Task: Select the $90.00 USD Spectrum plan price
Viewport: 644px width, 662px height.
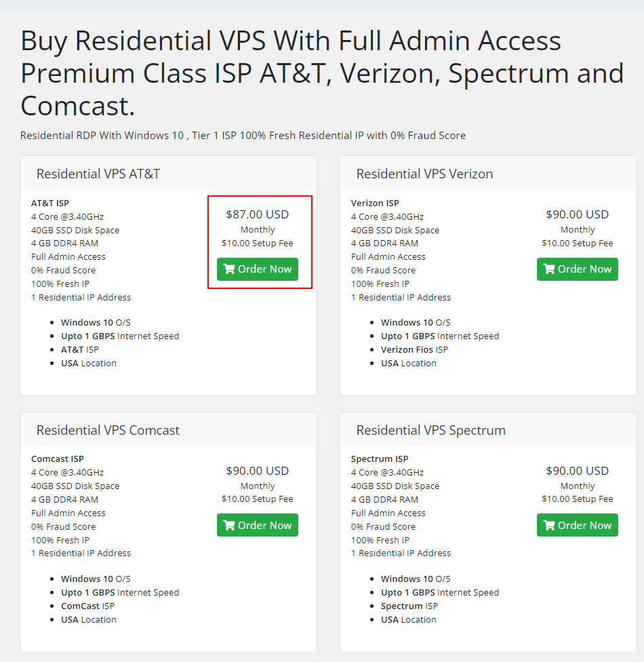Action: tap(578, 471)
